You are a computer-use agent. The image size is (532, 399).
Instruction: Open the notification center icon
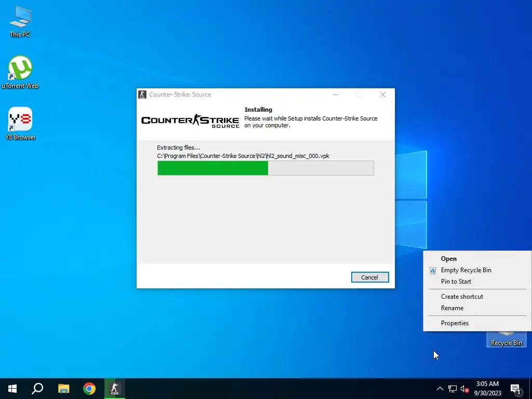(515, 389)
